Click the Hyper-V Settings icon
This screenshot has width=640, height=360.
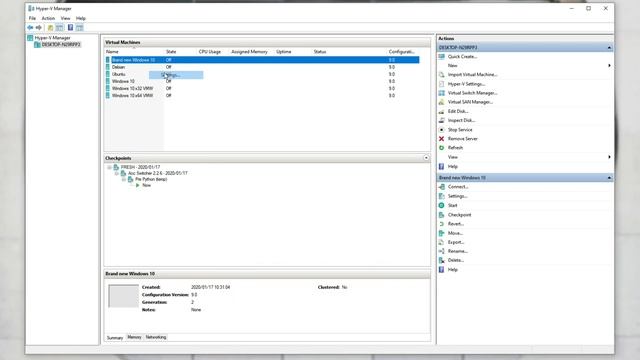click(442, 84)
